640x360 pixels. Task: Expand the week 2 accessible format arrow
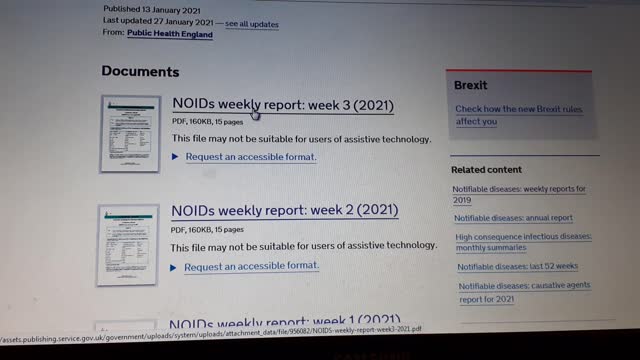tap(173, 268)
